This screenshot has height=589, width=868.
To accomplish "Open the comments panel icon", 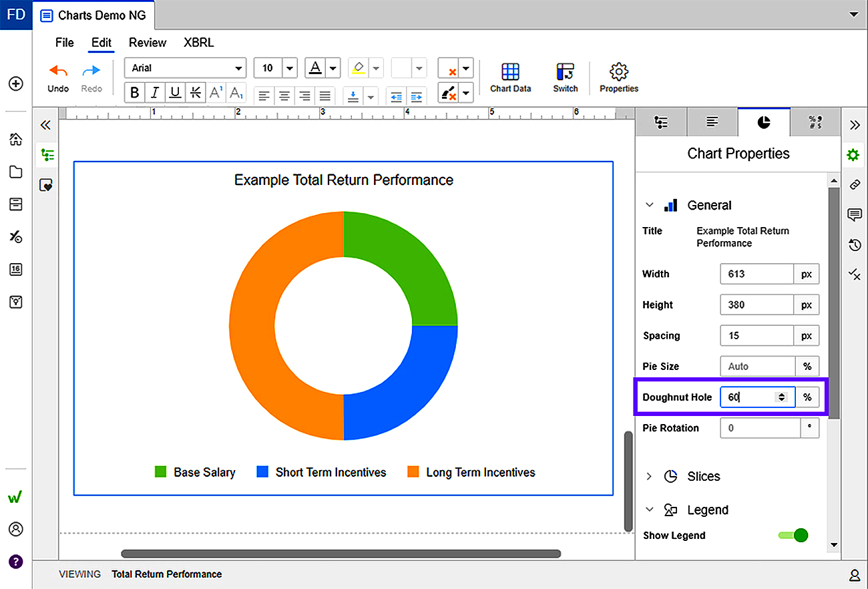I will pyautogui.click(x=854, y=215).
